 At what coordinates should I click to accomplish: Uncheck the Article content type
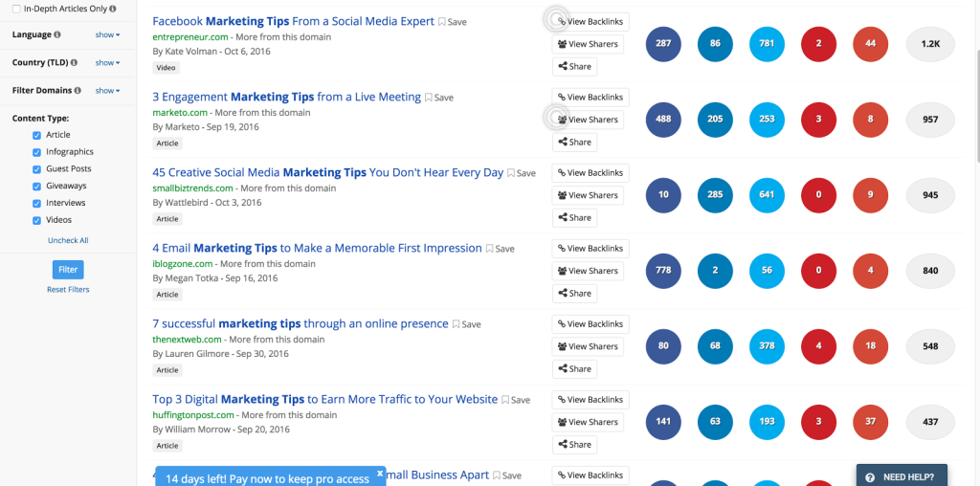[x=37, y=135]
